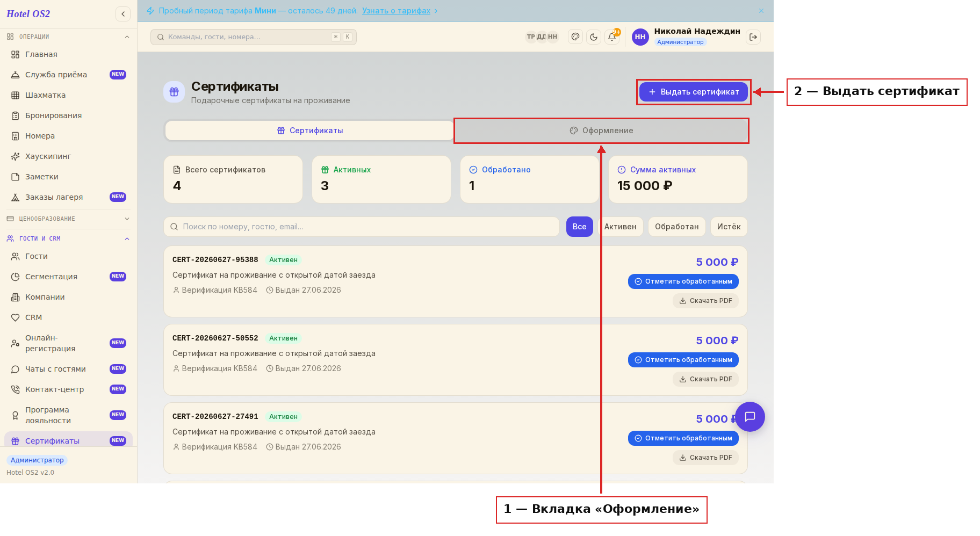Click the Администратор badge in sidebar footer
Screen dimensions: 980x536
click(x=37, y=460)
